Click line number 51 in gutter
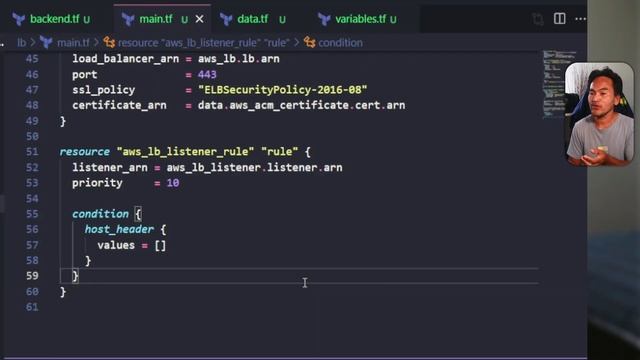The width and height of the screenshot is (640, 360). 32,152
